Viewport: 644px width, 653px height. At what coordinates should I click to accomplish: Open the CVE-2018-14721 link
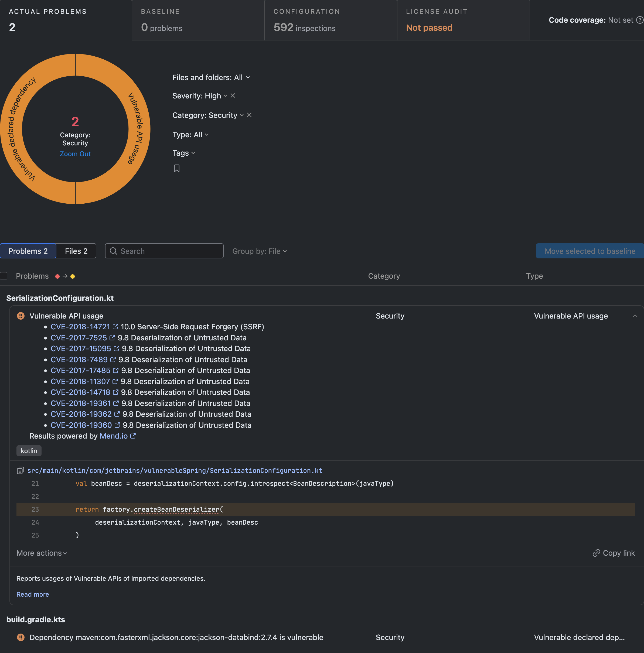click(80, 327)
